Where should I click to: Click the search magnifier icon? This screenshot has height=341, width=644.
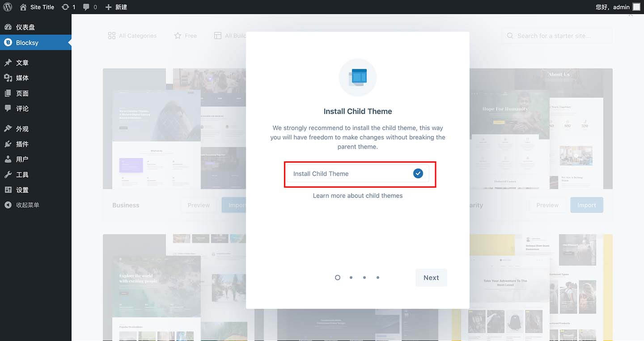tap(510, 36)
